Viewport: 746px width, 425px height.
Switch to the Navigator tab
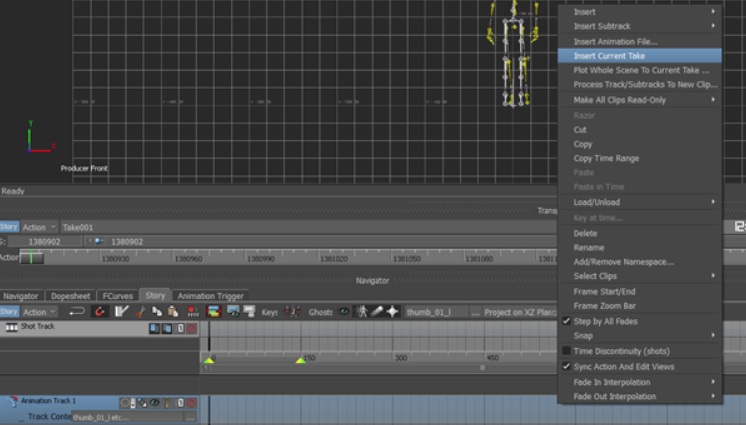click(x=21, y=296)
